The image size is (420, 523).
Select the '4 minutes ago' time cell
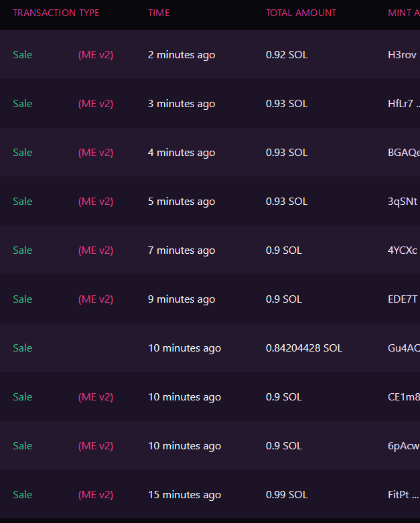tap(182, 153)
